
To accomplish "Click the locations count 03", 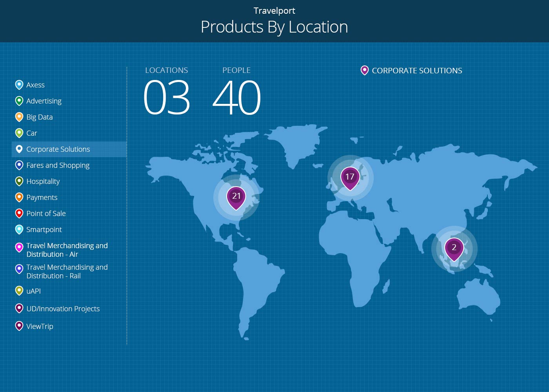I will [167, 97].
